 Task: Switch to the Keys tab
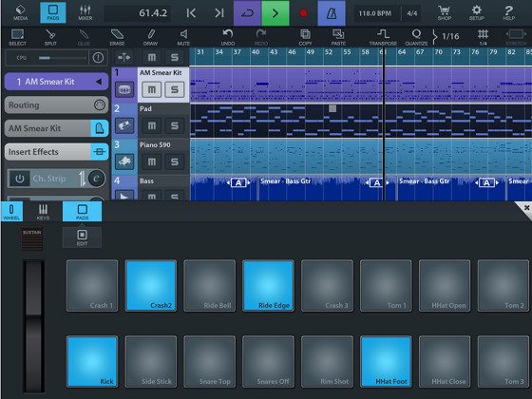point(43,212)
